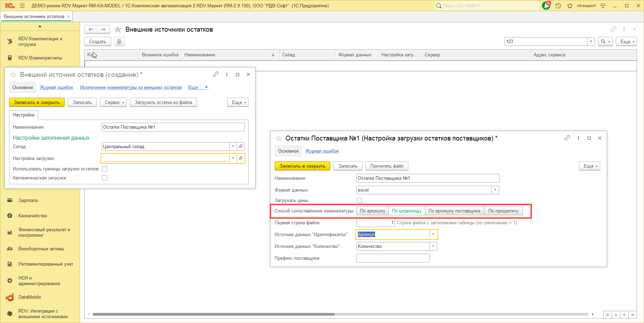This screenshot has width=644, height=323.
Task: Get link icon in Остатки Поставщика №1 window
Action: point(567,138)
